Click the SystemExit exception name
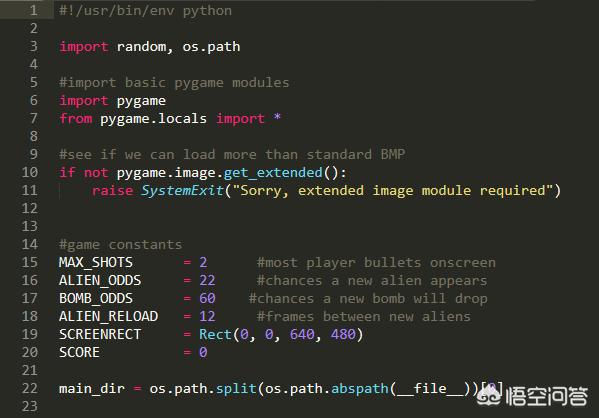 coord(182,190)
